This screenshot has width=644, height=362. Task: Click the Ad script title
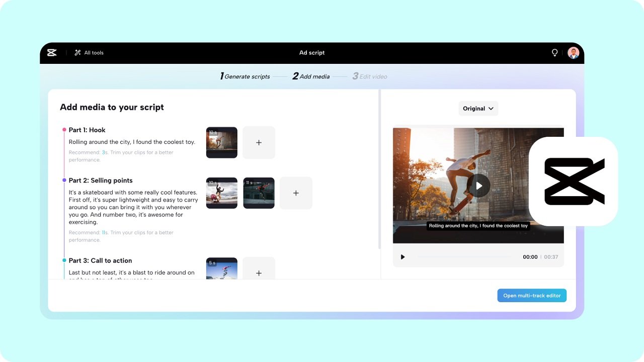coord(312,52)
